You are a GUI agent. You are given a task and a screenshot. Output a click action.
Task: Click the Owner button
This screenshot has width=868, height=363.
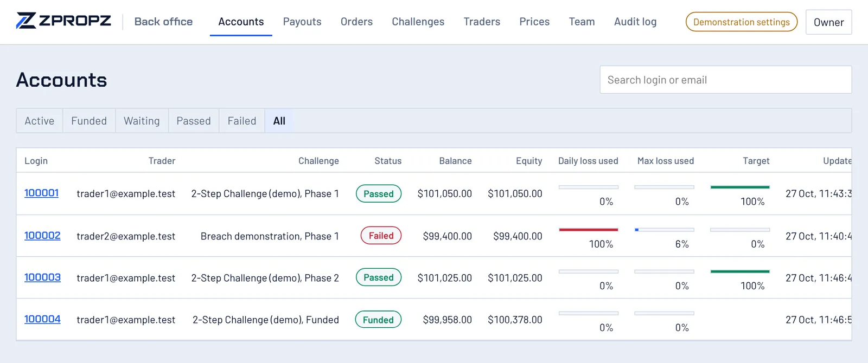click(828, 22)
